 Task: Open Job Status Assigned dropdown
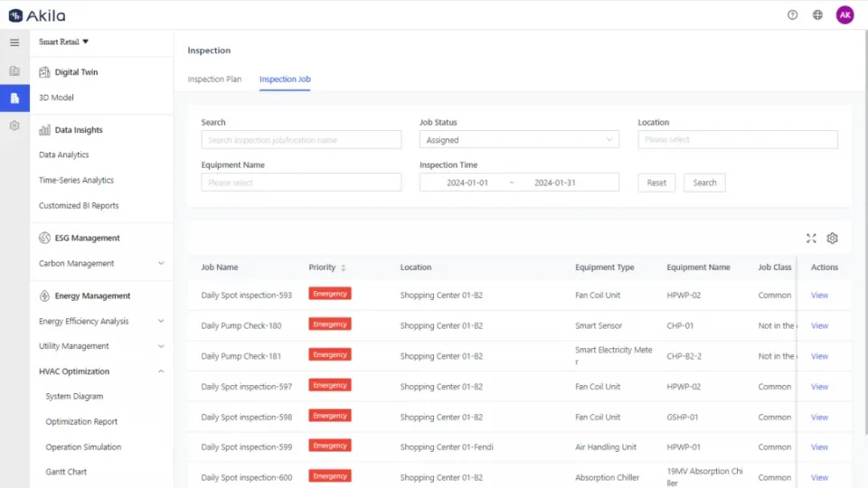519,140
